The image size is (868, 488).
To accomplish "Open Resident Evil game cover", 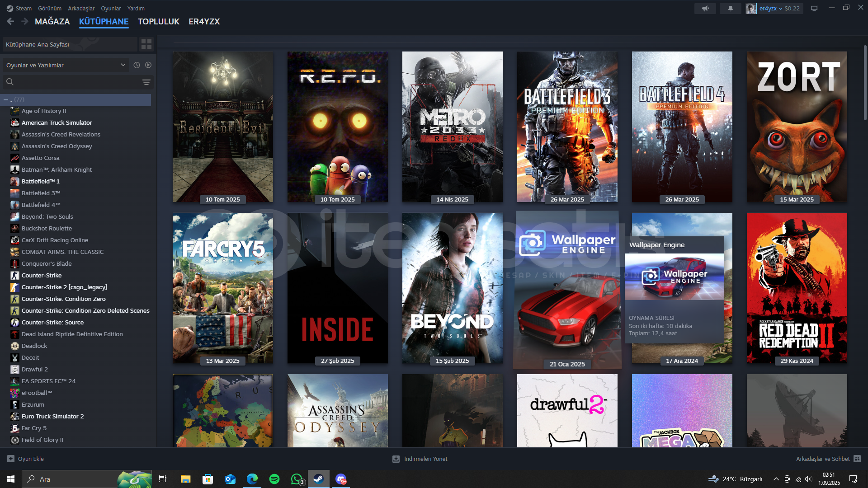I will [222, 127].
